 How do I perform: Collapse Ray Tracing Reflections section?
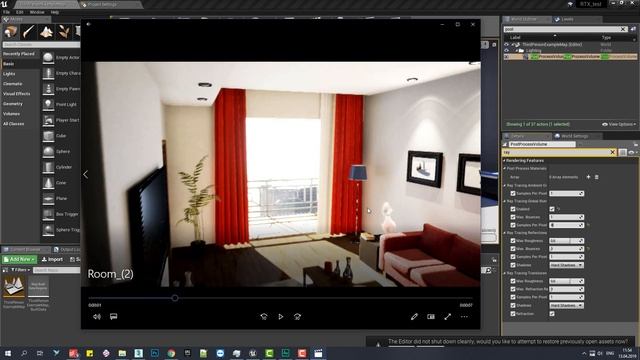[x=505, y=233]
